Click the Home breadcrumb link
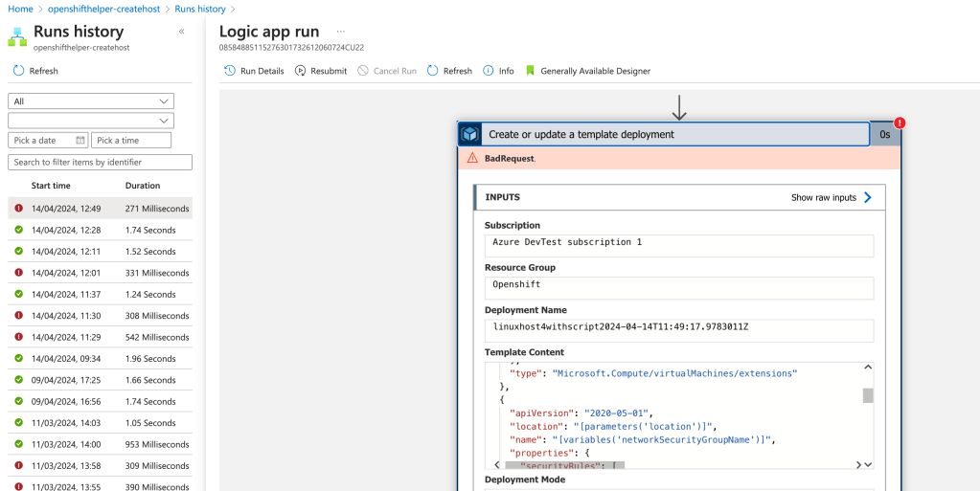The width and height of the screenshot is (980, 491). (x=21, y=9)
